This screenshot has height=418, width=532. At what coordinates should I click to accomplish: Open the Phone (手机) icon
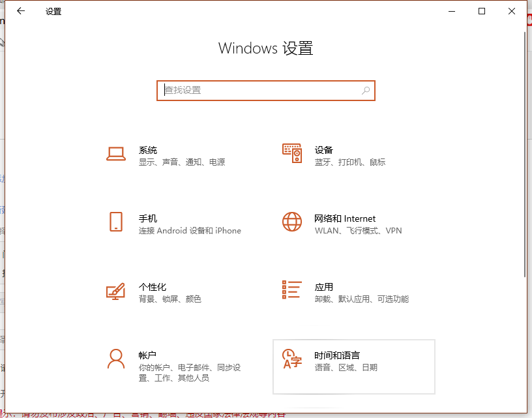116,222
